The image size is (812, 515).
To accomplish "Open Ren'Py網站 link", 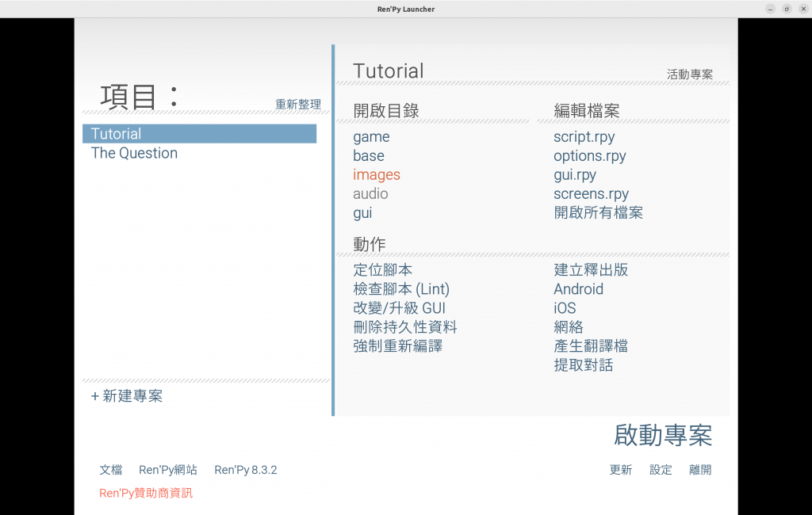I will tap(168, 470).
